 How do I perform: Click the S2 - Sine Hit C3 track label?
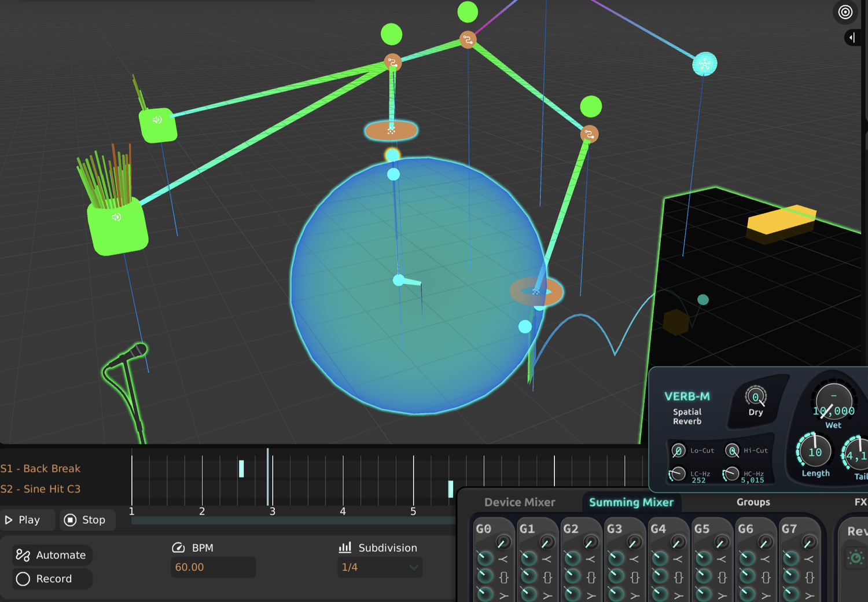pyautogui.click(x=41, y=489)
